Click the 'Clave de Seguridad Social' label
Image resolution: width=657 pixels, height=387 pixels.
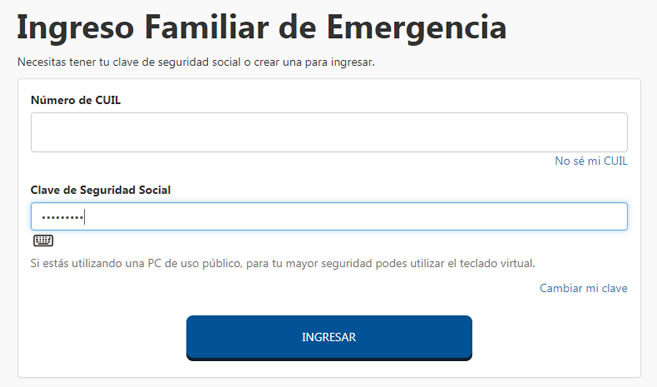coord(101,190)
